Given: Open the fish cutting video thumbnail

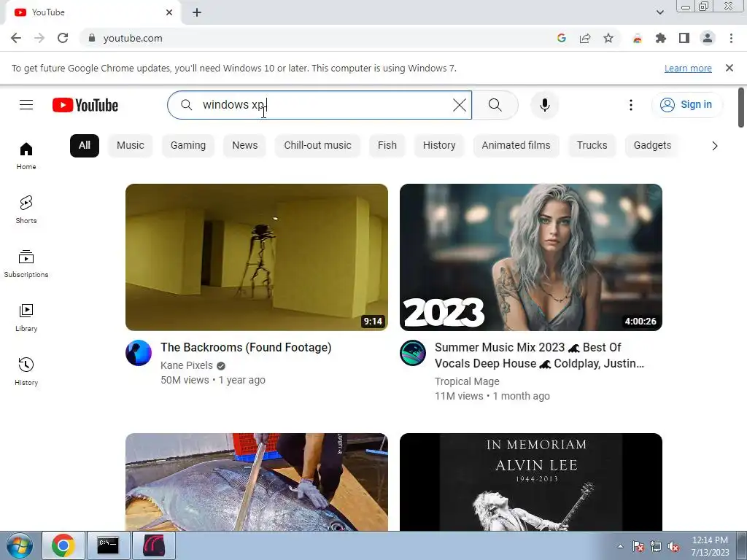Looking at the screenshot, I should tap(257, 482).
